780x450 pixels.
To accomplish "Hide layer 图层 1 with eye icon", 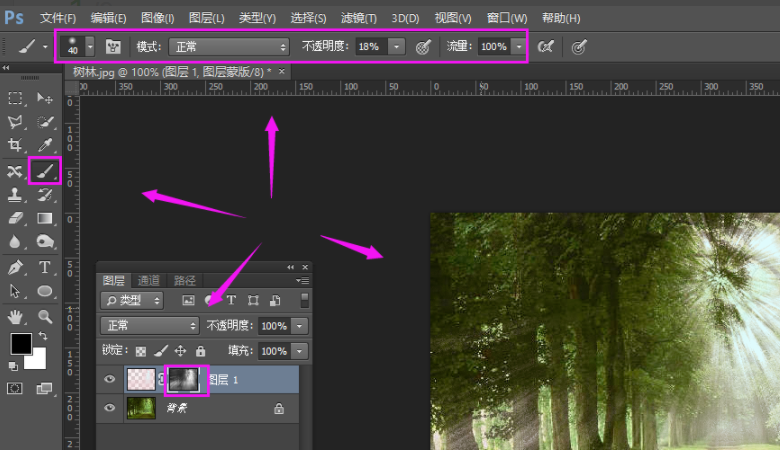I will click(110, 379).
